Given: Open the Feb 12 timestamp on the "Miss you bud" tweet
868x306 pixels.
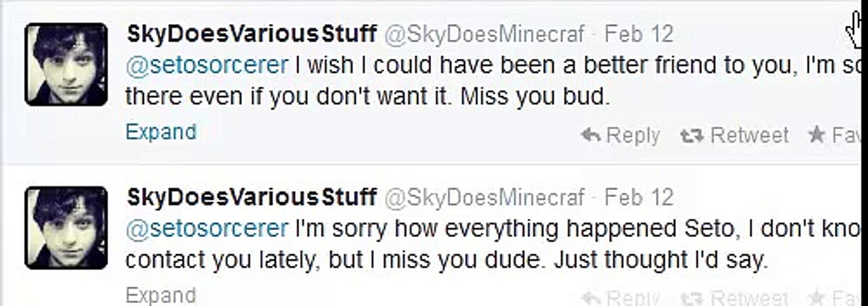Looking at the screenshot, I should [x=639, y=34].
